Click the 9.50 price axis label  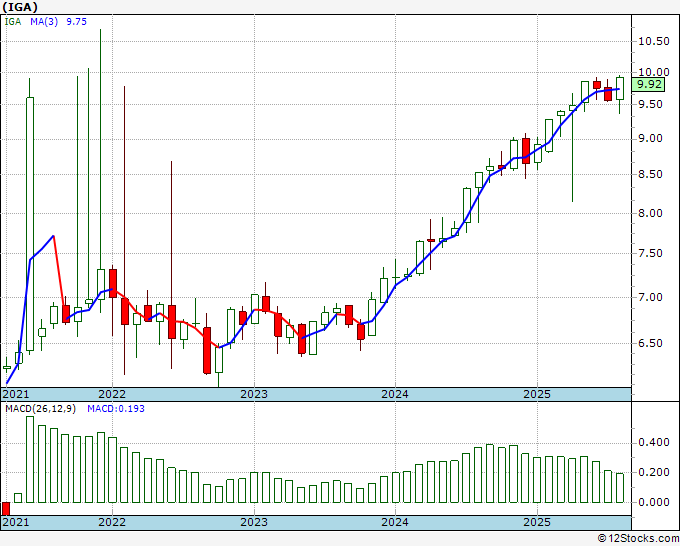click(651, 104)
